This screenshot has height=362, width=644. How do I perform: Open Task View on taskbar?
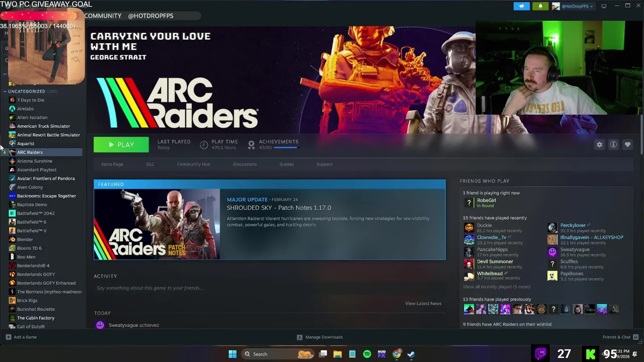(x=323, y=354)
